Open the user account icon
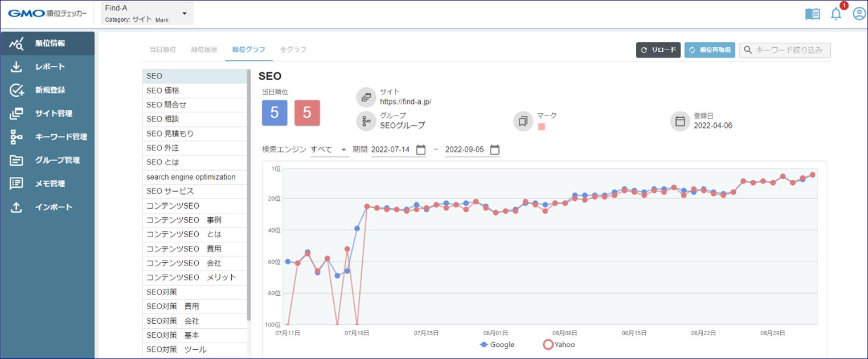 coord(859,14)
